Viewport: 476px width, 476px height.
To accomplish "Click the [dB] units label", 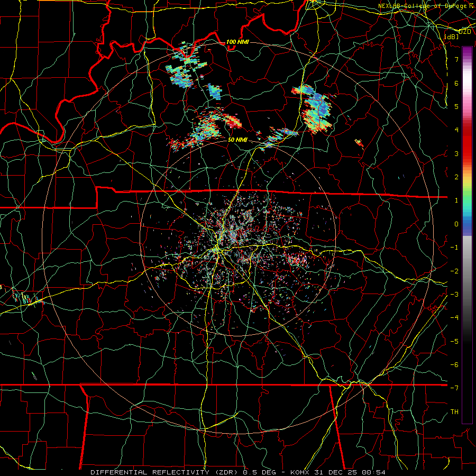I will pos(452,36).
